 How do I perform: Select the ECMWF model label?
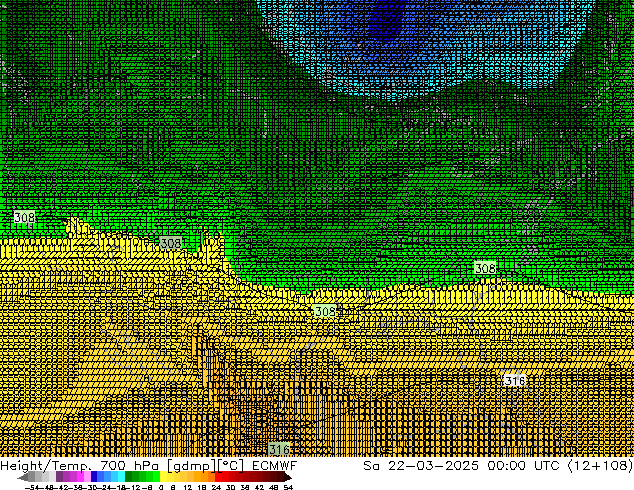[x=270, y=466]
